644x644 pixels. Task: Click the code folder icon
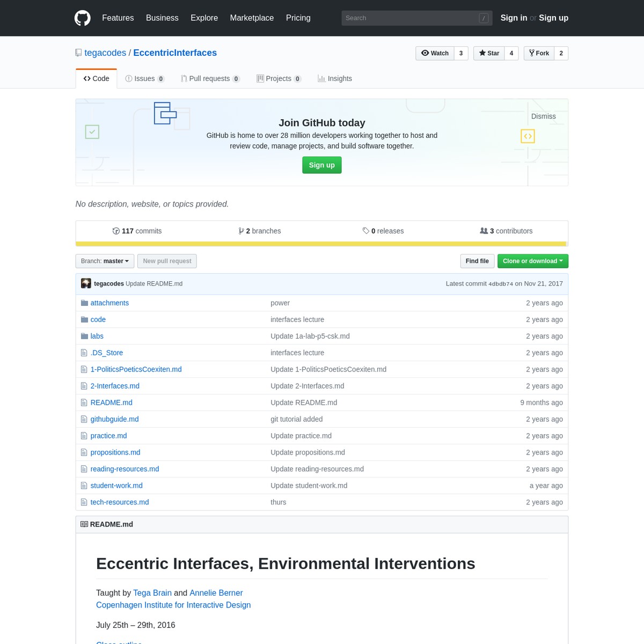coord(84,319)
